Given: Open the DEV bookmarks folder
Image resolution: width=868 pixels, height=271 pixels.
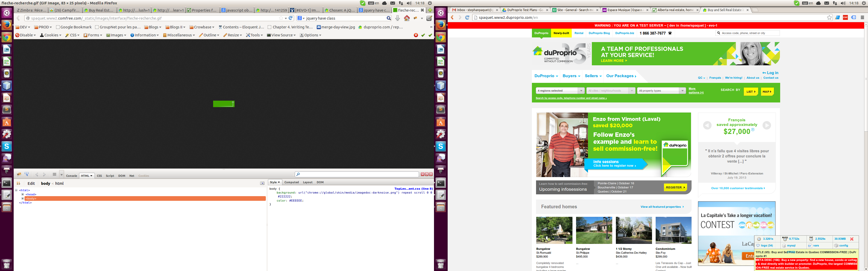Looking at the screenshot, I should click(x=22, y=27).
